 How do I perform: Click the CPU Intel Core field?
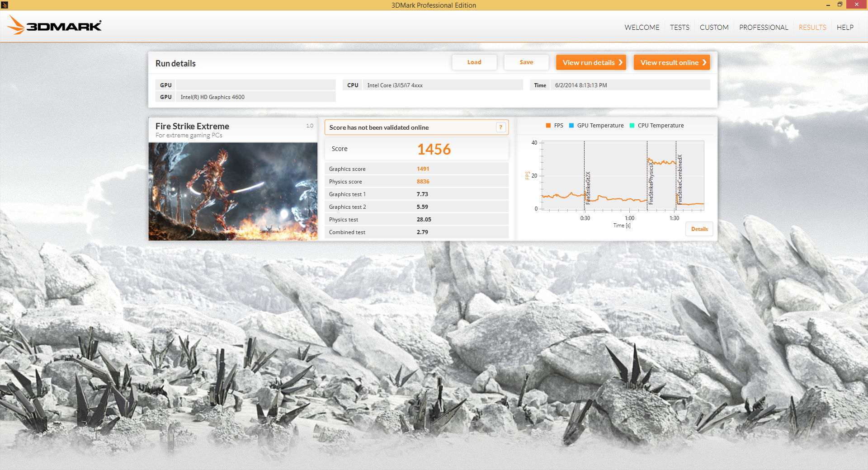pos(443,85)
